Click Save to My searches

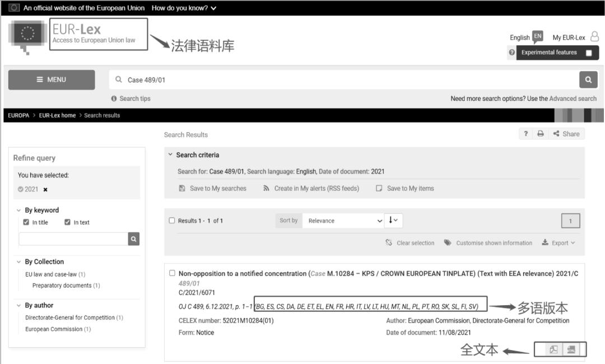(212, 189)
